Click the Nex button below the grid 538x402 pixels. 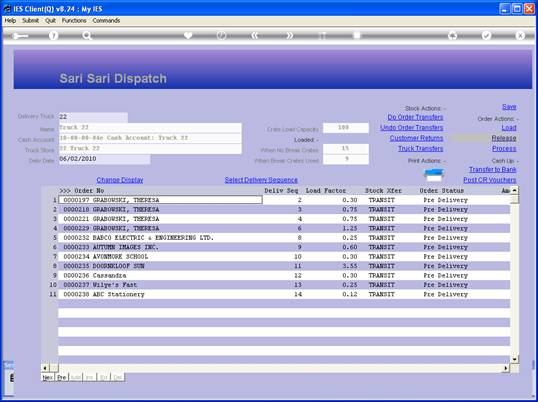point(47,377)
